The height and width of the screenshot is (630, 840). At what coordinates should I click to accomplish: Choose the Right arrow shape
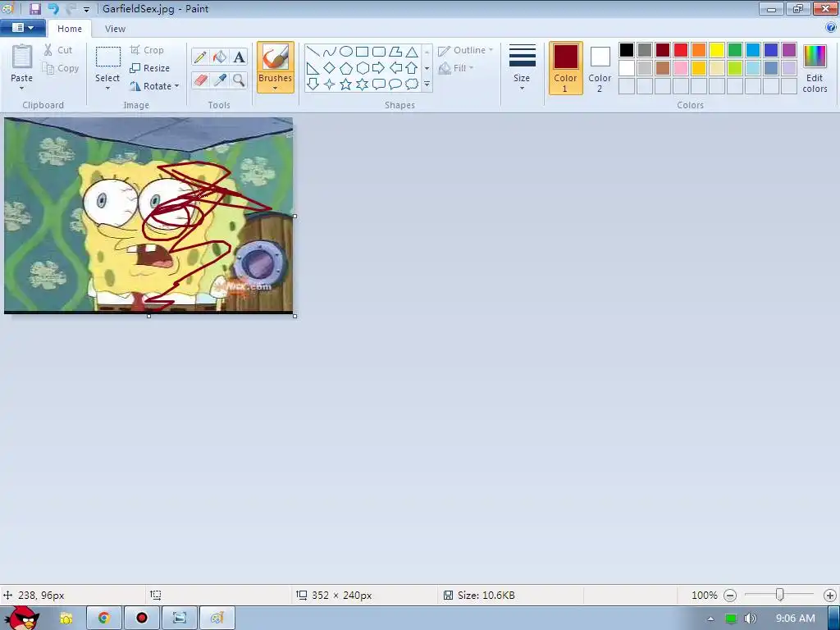tap(379, 68)
